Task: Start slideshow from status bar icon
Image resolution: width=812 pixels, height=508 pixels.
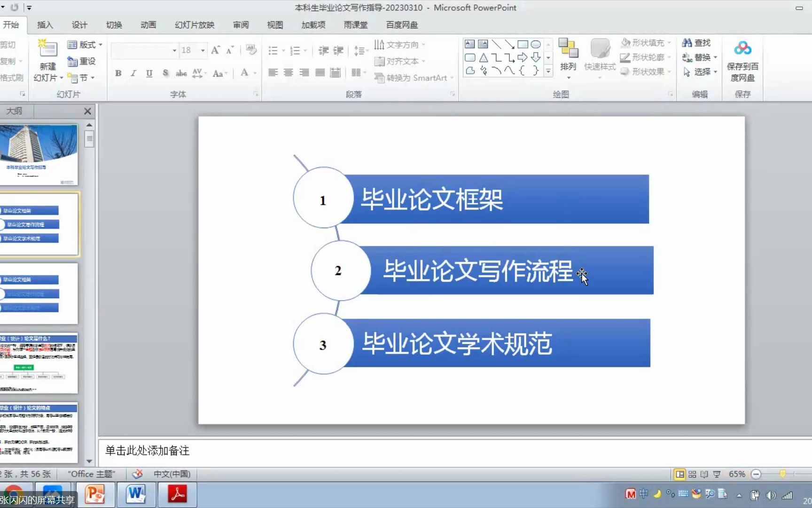Action: (x=716, y=474)
